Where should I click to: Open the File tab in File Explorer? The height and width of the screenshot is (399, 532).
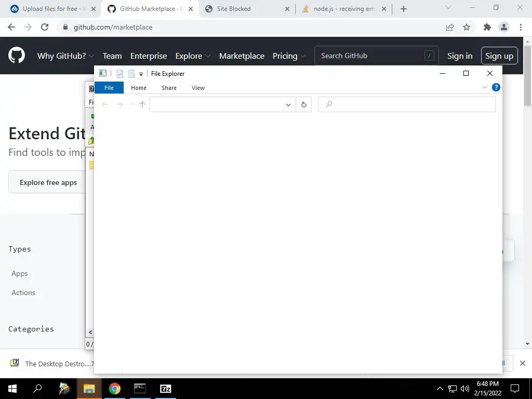point(109,88)
